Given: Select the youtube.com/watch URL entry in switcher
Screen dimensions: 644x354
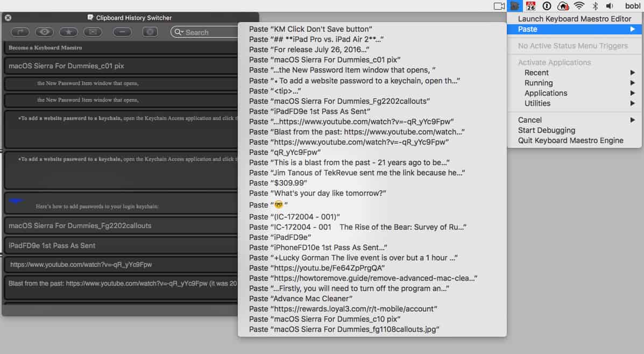Looking at the screenshot, I should coord(121,265).
